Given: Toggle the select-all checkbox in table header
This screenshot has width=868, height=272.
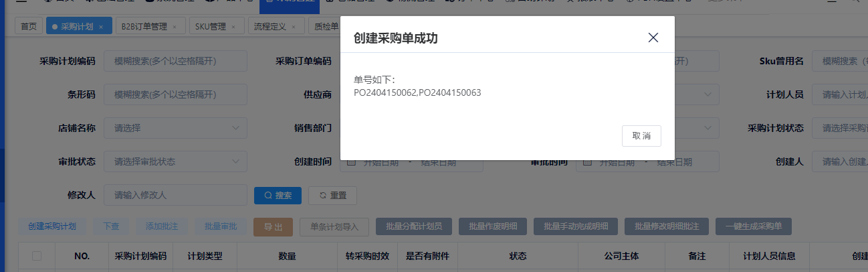Looking at the screenshot, I should (x=37, y=256).
